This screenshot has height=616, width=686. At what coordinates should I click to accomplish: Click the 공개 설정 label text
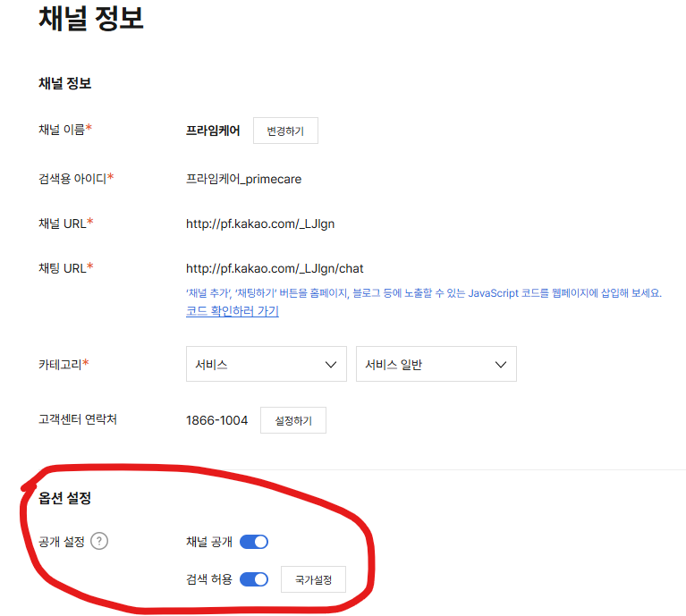61,542
